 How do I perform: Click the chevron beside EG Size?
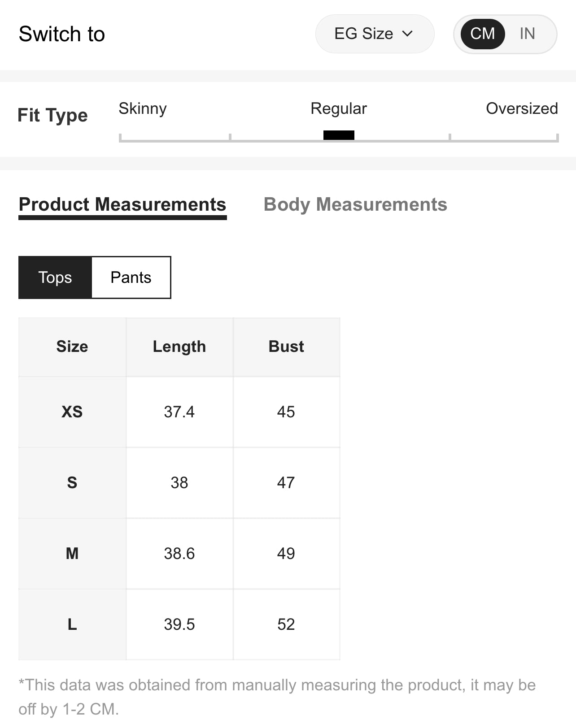coord(407,34)
